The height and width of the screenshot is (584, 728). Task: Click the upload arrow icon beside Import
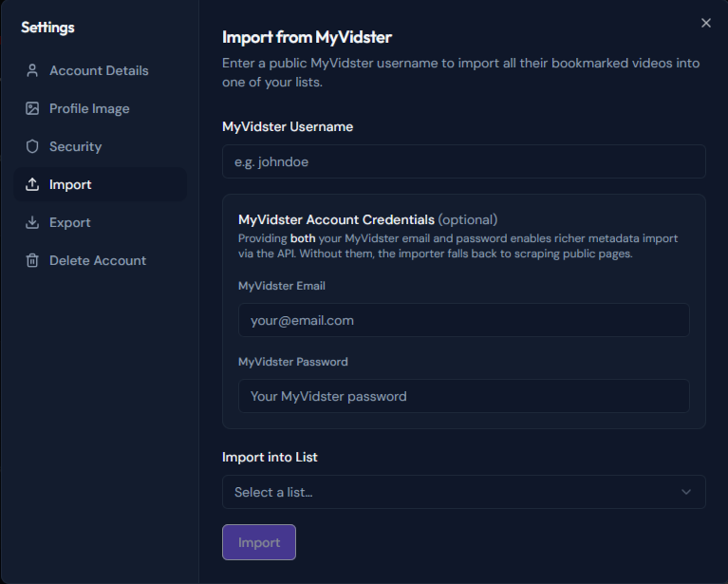32,184
